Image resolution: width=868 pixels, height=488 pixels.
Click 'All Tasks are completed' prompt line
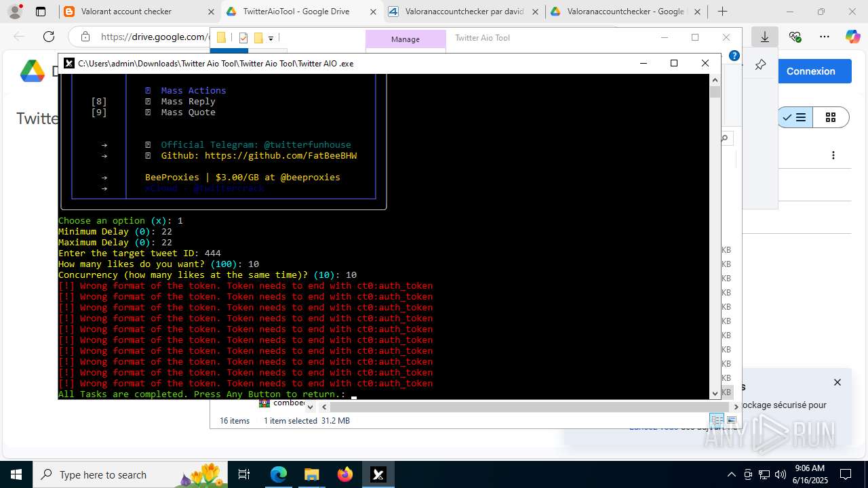point(201,394)
